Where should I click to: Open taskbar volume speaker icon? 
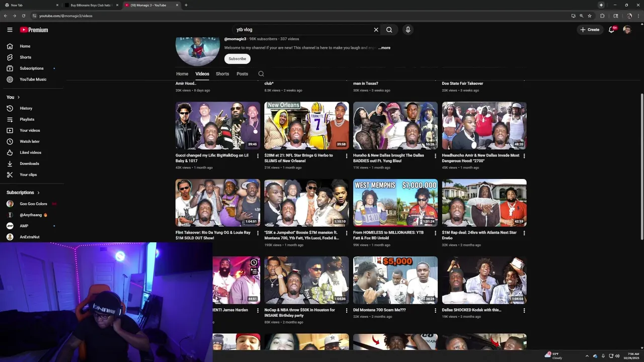click(x=617, y=356)
